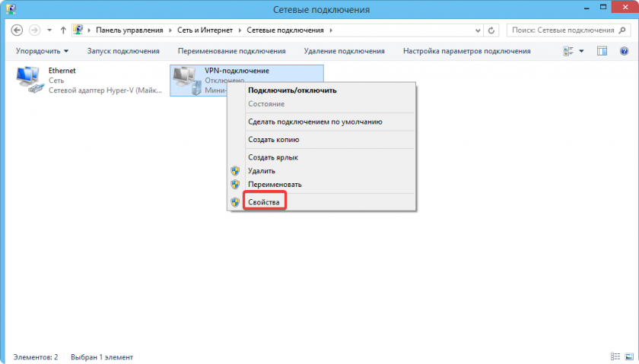Click Создать ярлык in the context menu
The height and width of the screenshot is (364, 639).
pyautogui.click(x=272, y=157)
